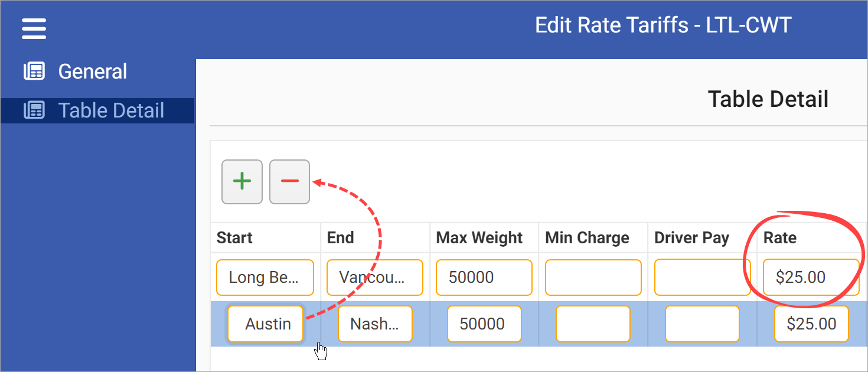Screen dimensions: 868x372
Task: Click the Min Charge column header
Action: pyautogui.click(x=585, y=237)
